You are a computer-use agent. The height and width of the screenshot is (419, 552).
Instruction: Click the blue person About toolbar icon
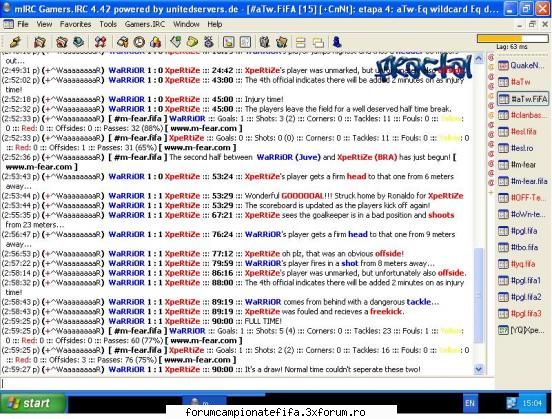pos(337,42)
